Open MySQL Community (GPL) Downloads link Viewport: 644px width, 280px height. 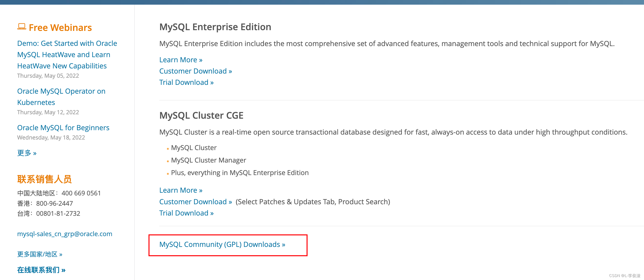pyautogui.click(x=222, y=244)
